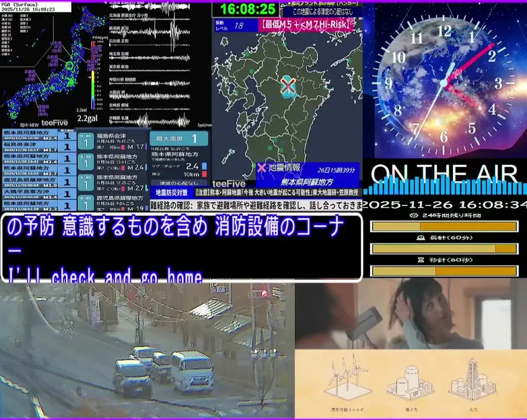
Task: Click the ON THE AIR sign
Action: click(444, 174)
